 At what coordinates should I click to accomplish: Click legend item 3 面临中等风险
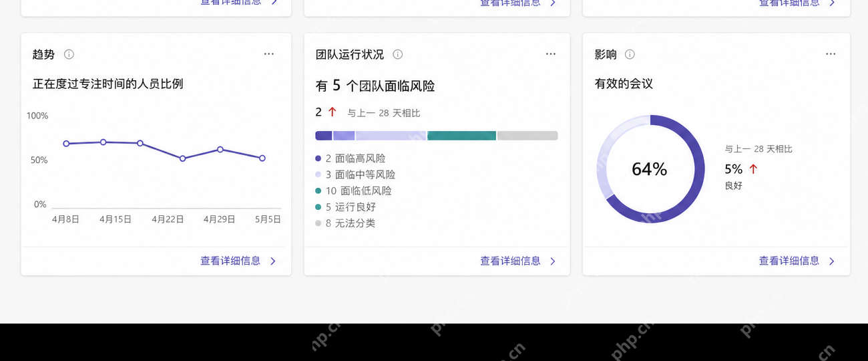(355, 174)
